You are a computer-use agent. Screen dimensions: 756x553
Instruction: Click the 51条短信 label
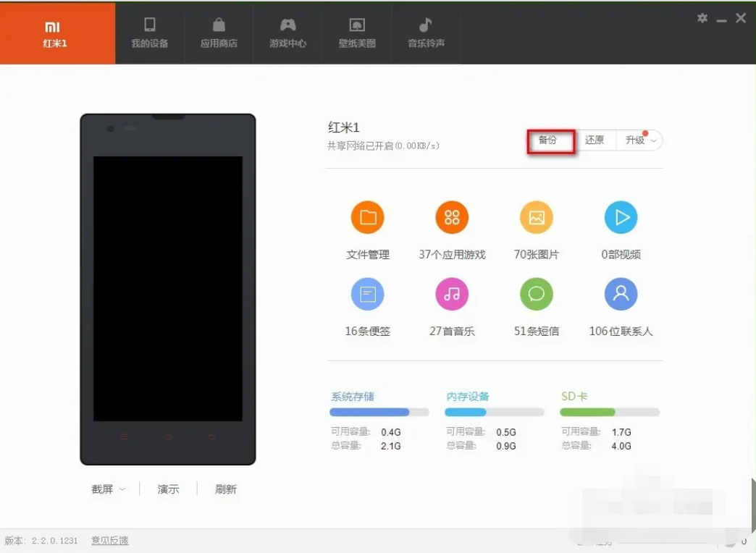coord(536,332)
